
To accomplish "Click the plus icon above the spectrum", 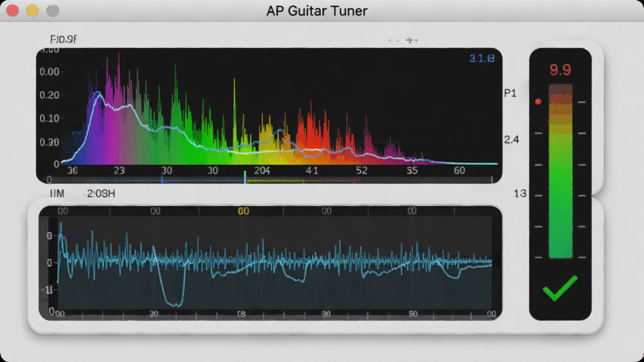I will [x=409, y=40].
